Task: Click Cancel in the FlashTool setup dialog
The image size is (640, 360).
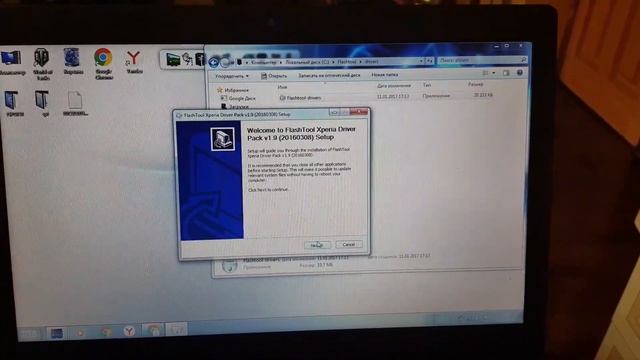Action: click(x=349, y=244)
